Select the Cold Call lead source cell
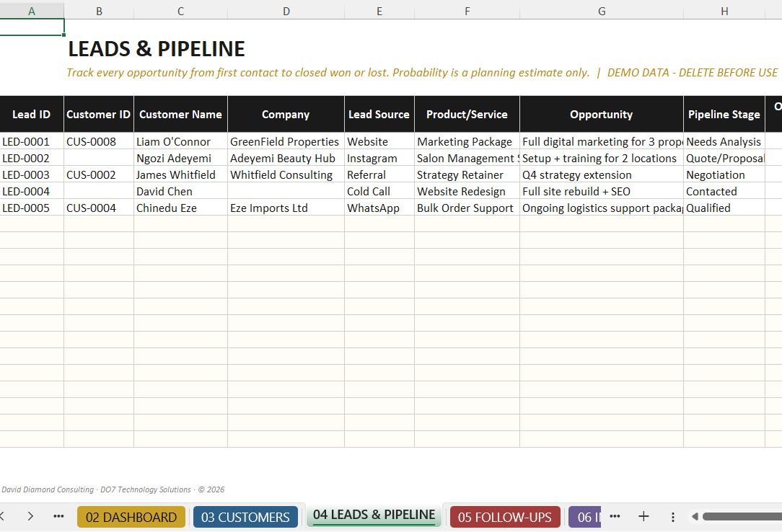This screenshot has height=532, width=782. pyautogui.click(x=379, y=191)
